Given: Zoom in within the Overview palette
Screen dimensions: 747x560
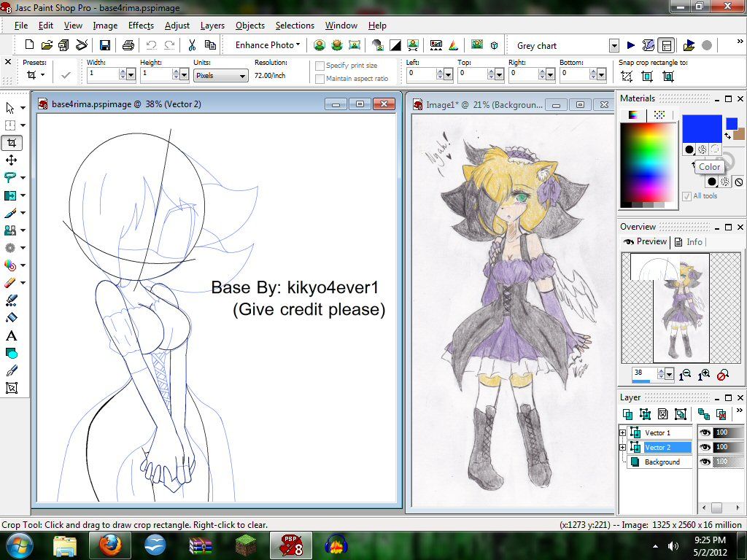Looking at the screenshot, I should [704, 375].
